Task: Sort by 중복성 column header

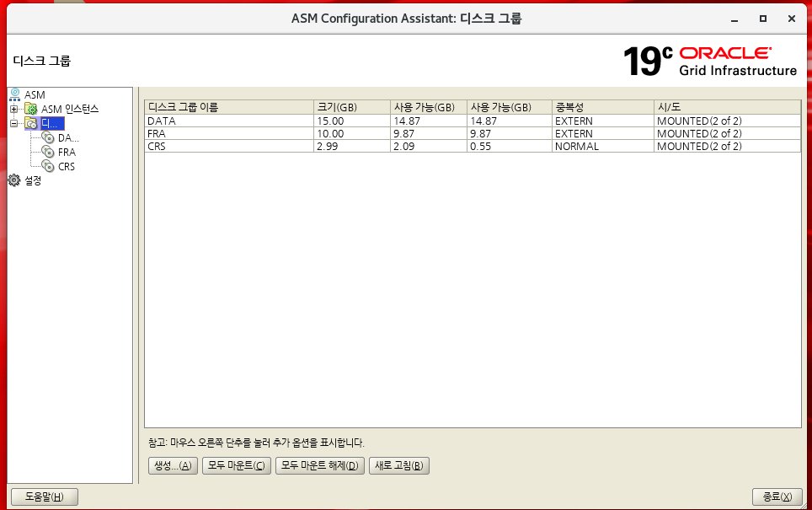Action: [603, 107]
